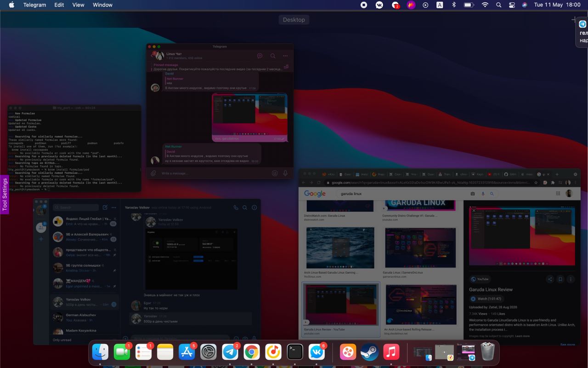This screenshot has width=588, height=368.
Task: Open a new tab in the Chrome window
Action: [x=557, y=174]
